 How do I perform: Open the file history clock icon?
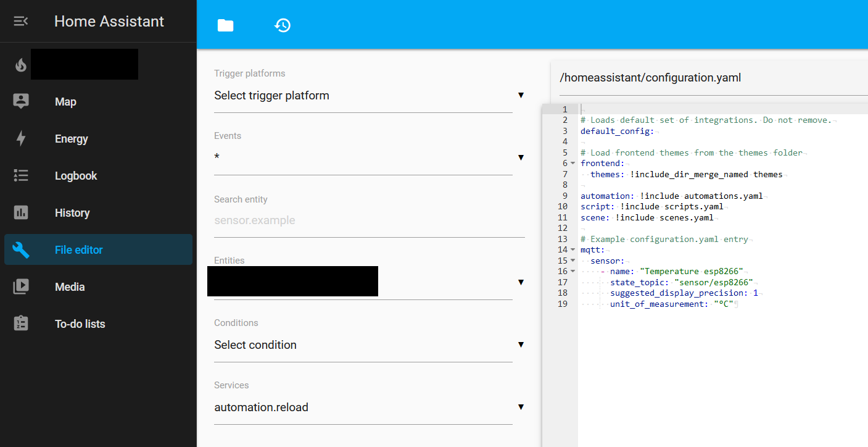pos(283,25)
